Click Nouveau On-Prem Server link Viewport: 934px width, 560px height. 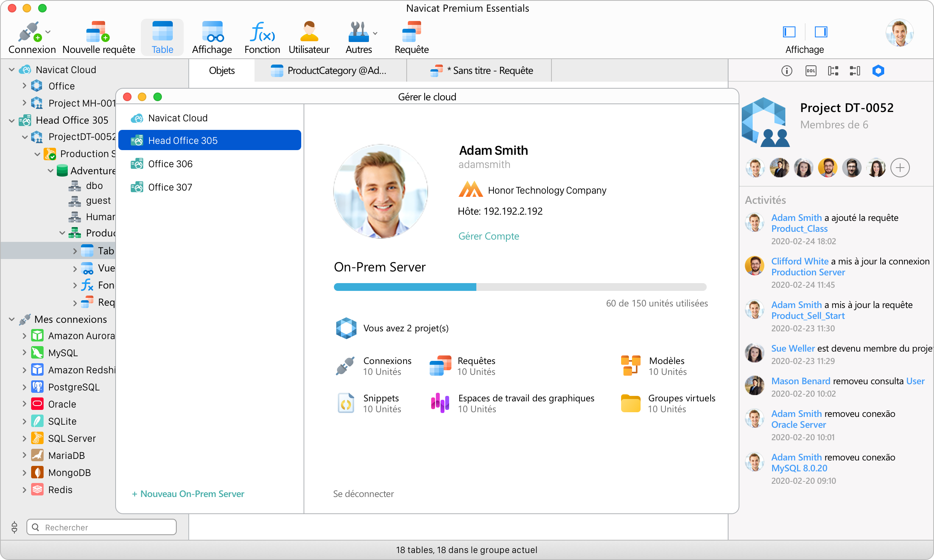pyautogui.click(x=188, y=494)
